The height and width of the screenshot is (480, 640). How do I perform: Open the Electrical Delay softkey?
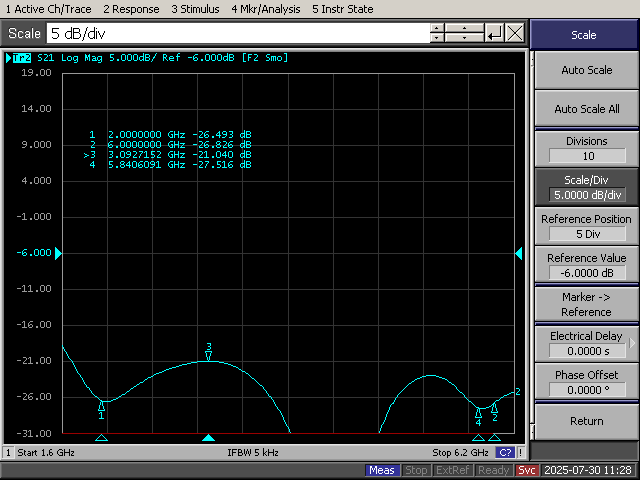point(587,344)
